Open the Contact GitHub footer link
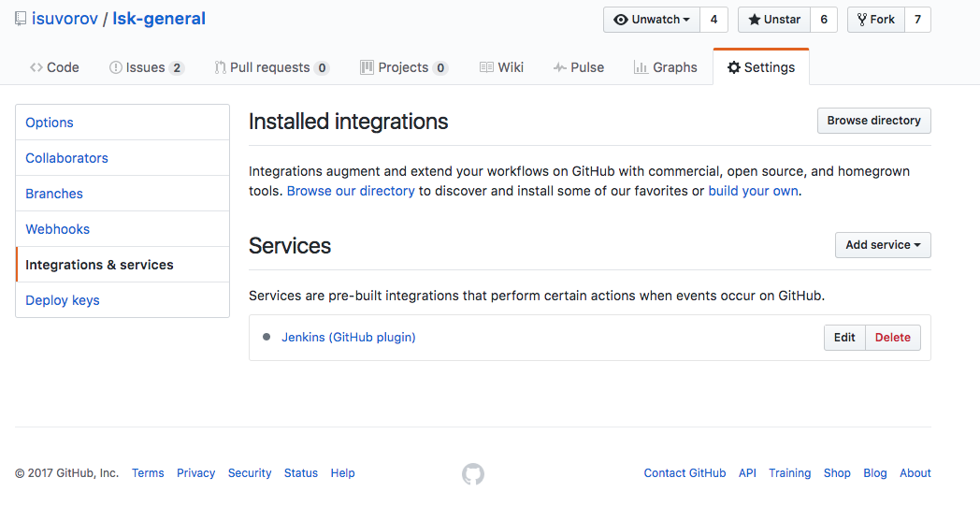This screenshot has width=980, height=521. [x=685, y=473]
